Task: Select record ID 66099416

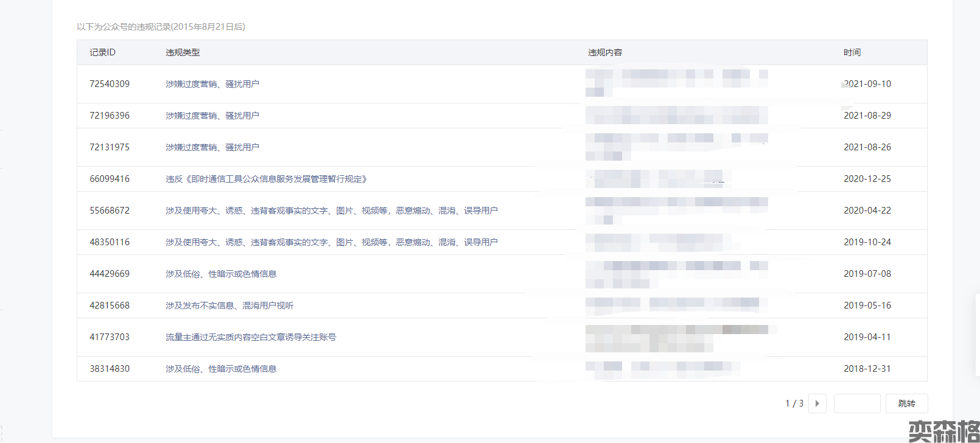Action: tap(110, 179)
